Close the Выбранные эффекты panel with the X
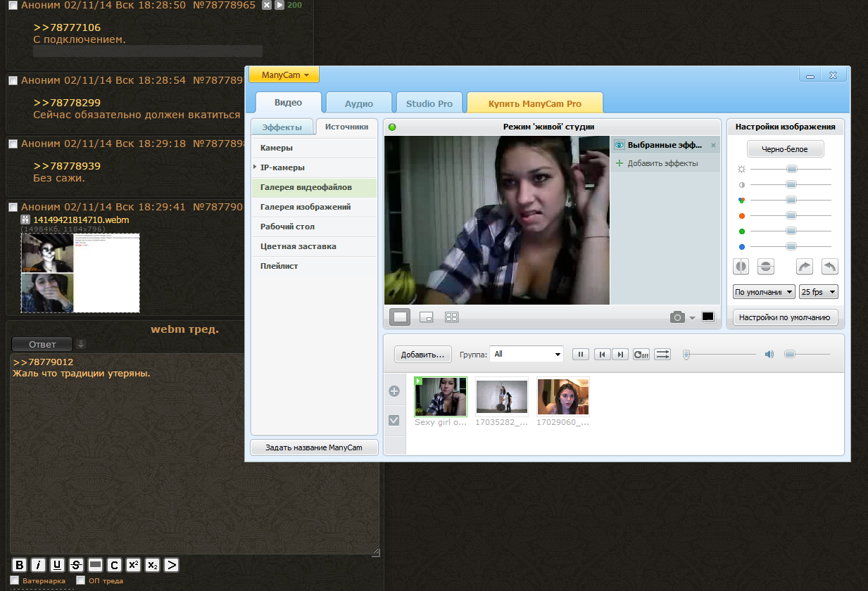868x591 pixels. 713,145
